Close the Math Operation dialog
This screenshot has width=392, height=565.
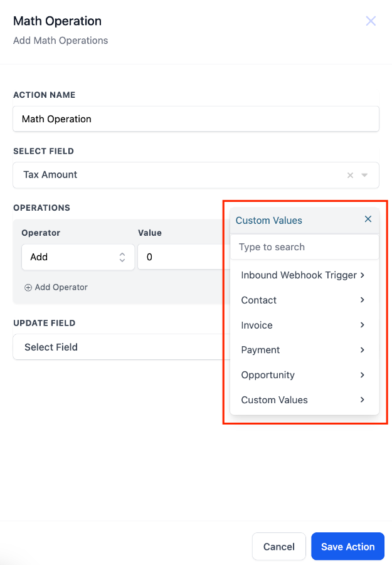coord(371,21)
